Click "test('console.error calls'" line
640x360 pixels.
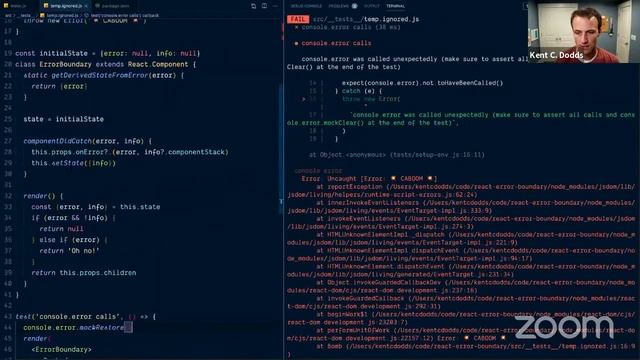pyautogui.click(x=86, y=317)
